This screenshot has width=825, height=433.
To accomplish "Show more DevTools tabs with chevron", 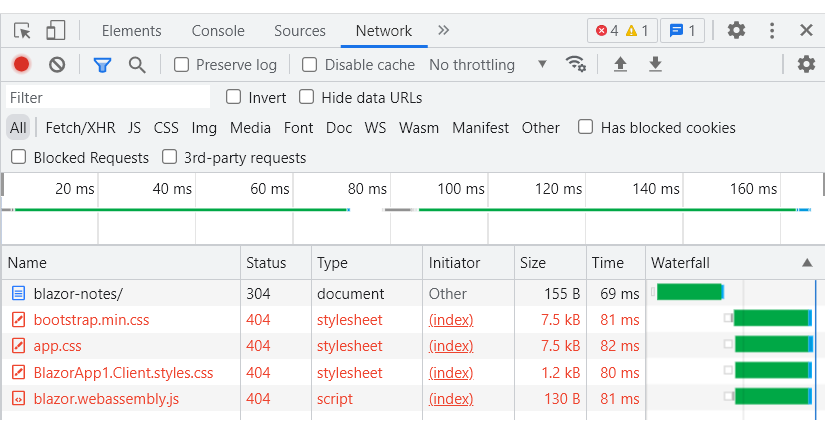I will (x=444, y=31).
